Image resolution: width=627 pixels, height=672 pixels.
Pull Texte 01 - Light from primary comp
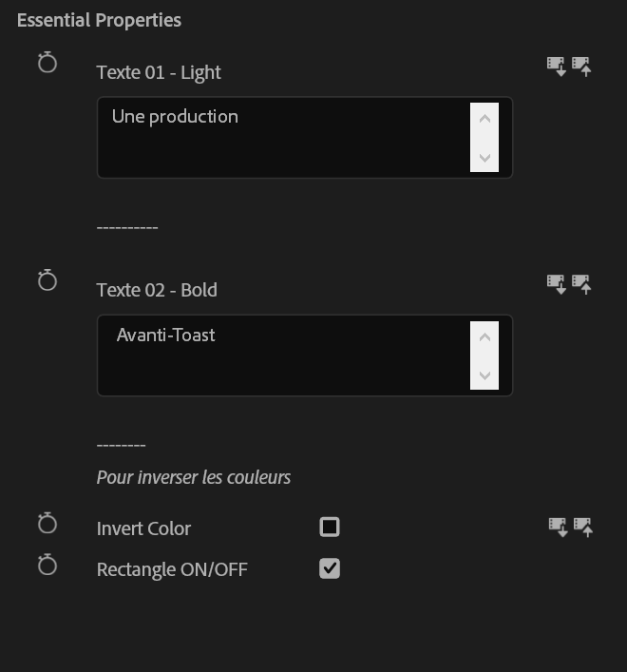coord(557,67)
